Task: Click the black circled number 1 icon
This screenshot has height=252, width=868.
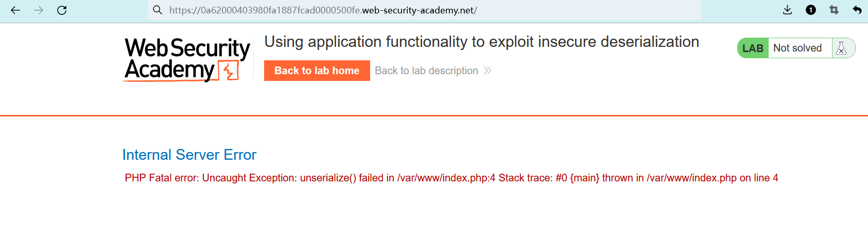Action: [811, 10]
